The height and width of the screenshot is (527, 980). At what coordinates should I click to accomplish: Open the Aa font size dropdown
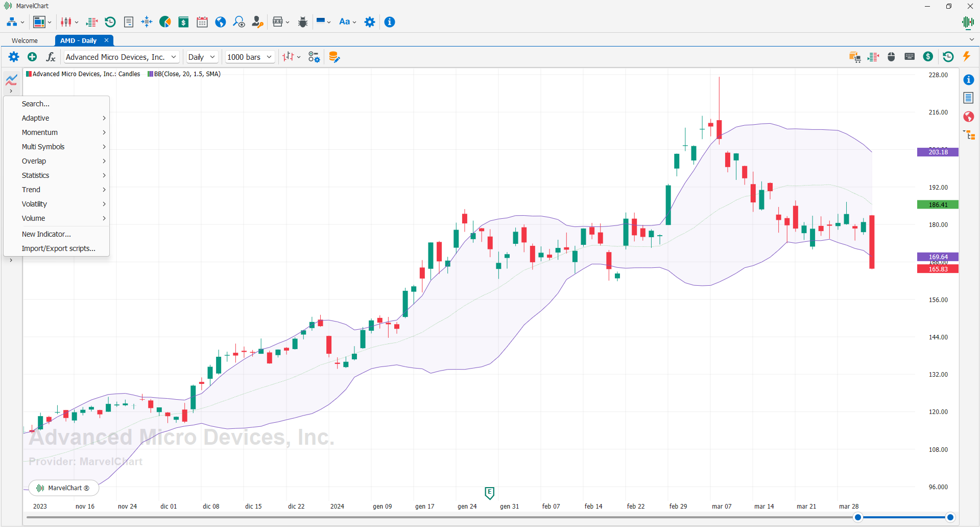coord(347,22)
